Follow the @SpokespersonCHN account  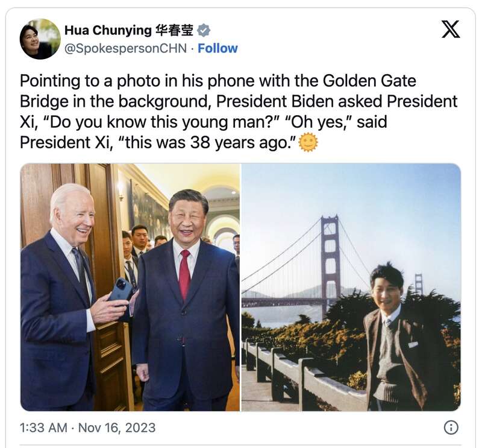[218, 48]
